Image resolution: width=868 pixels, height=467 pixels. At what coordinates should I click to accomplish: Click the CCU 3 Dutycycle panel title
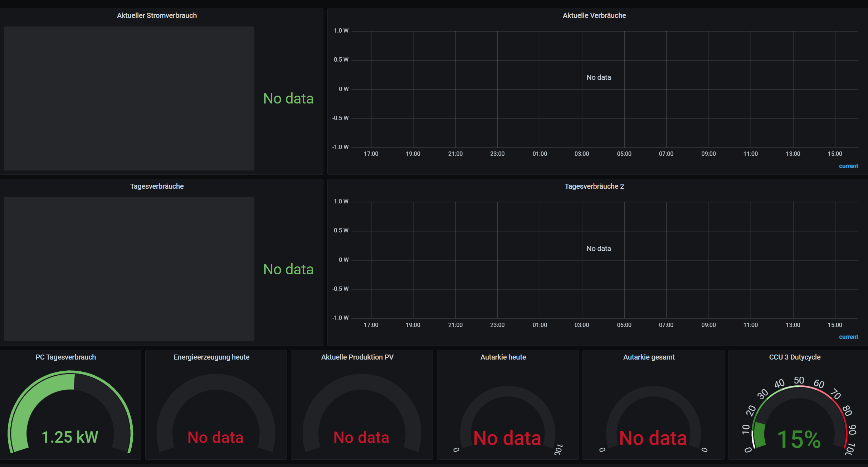click(795, 357)
